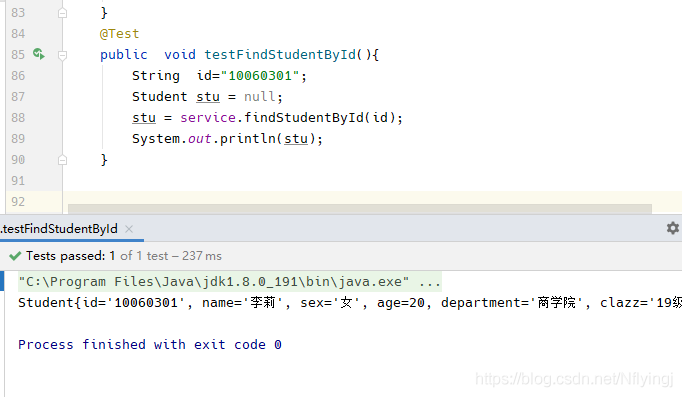Collapse method fold marker at line 85
This screenshot has width=682, height=397.
point(62,55)
